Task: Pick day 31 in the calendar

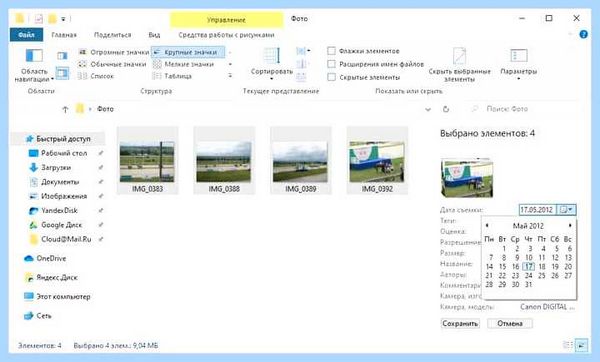Action: tap(528, 285)
